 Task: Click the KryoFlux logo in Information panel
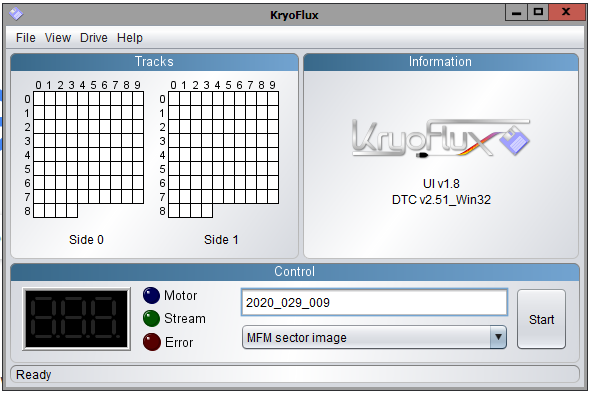point(441,138)
